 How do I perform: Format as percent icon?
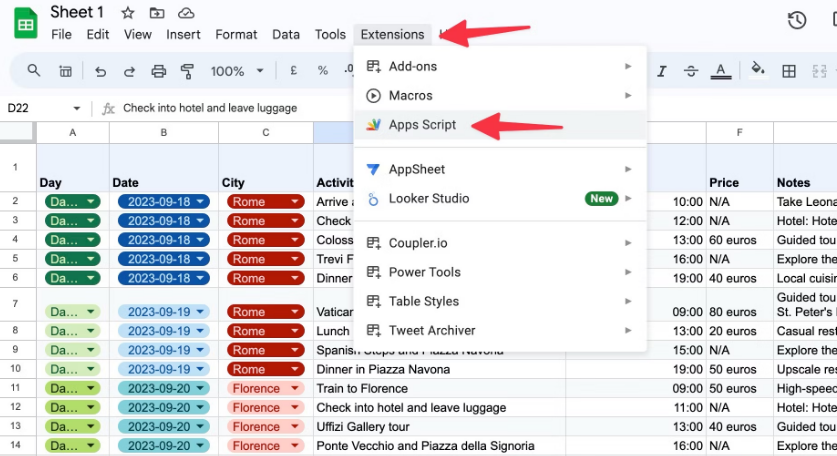click(x=322, y=70)
